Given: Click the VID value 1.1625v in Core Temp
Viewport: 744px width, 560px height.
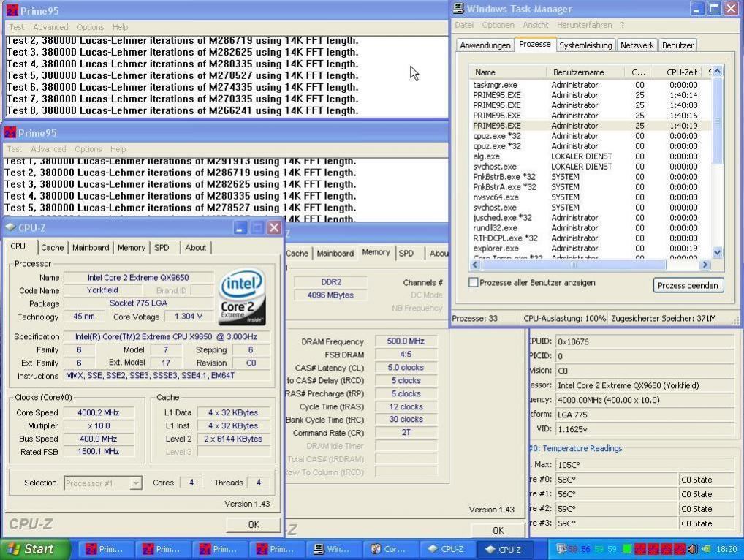Looking at the screenshot, I should (645, 429).
